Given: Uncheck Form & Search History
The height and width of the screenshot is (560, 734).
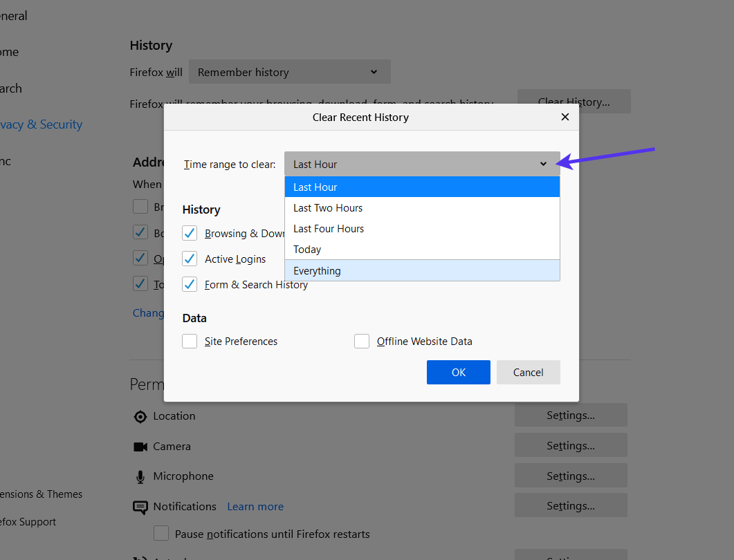Looking at the screenshot, I should tap(190, 283).
